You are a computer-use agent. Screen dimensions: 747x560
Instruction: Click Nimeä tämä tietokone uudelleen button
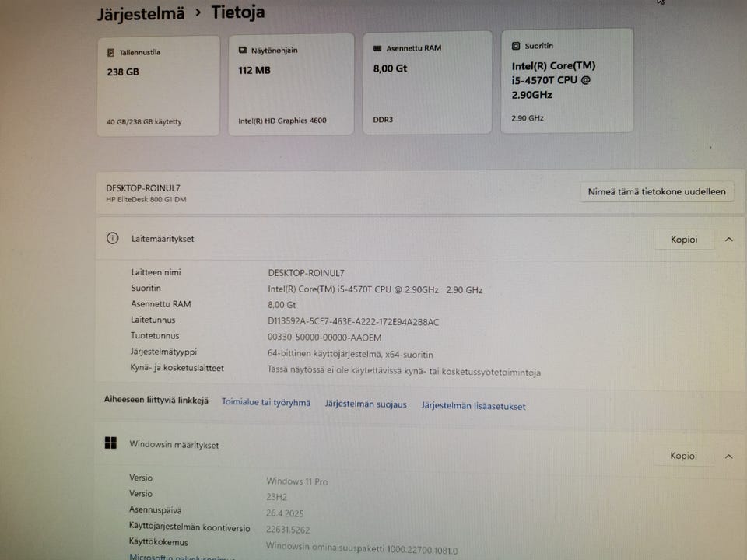(657, 191)
